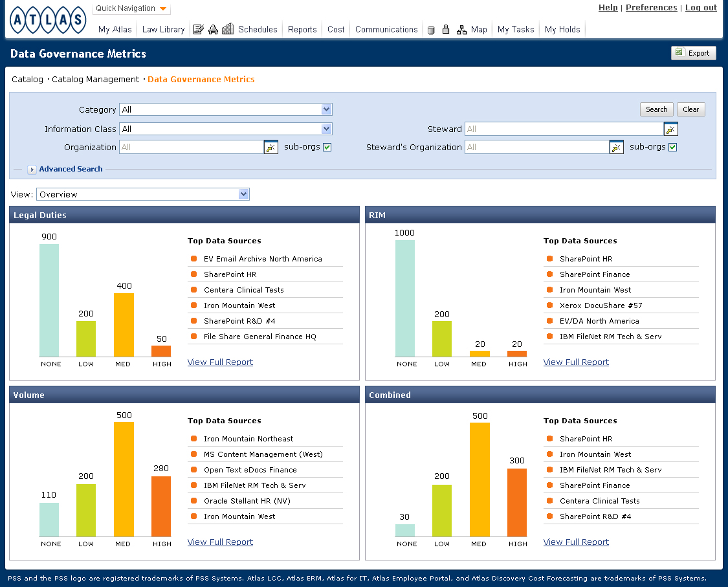Click Legal Duties NONE bar (900)
The image size is (728, 587).
49,300
